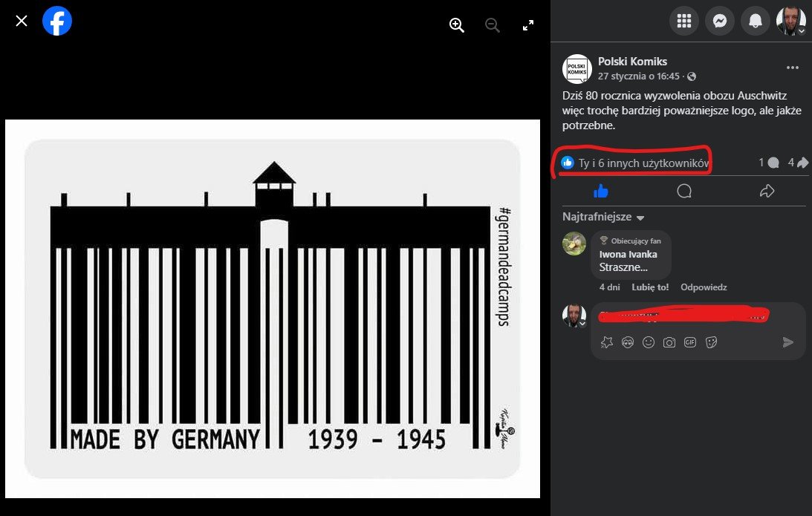Viewport: 812px width, 516px height.
Task: Close the photo viewer with X
Action: click(22, 21)
